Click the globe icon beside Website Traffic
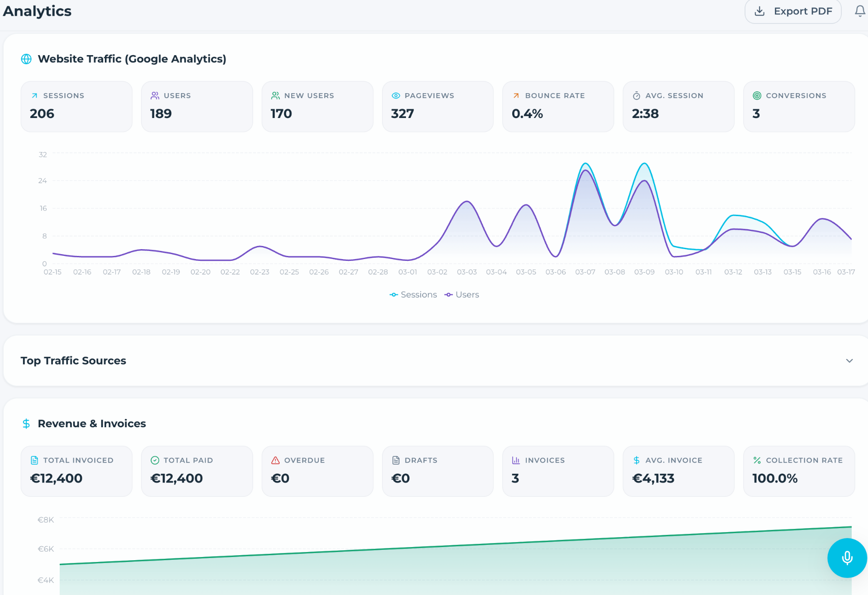The width and height of the screenshot is (868, 595). (x=26, y=59)
